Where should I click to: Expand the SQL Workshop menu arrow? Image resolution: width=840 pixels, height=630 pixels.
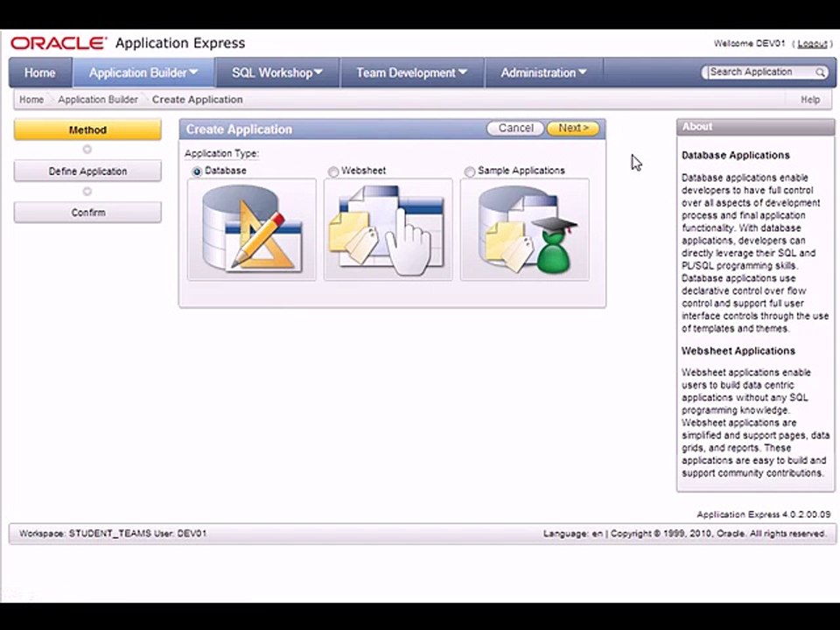point(318,72)
